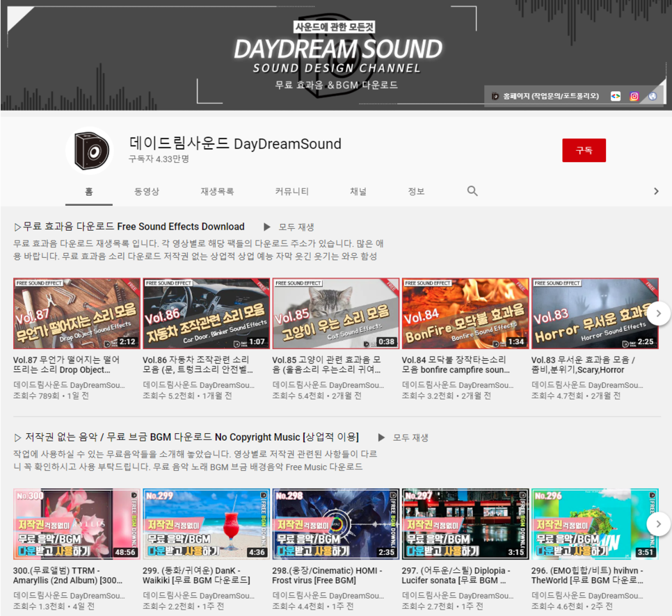This screenshot has height=616, width=672.
Task: Show next sound effect videos with carousel arrow
Action: click(x=658, y=314)
